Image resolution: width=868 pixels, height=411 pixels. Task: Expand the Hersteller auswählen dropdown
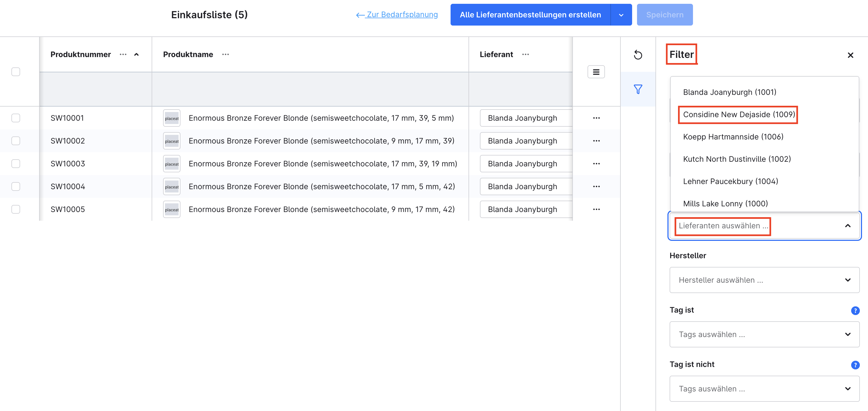(x=764, y=280)
